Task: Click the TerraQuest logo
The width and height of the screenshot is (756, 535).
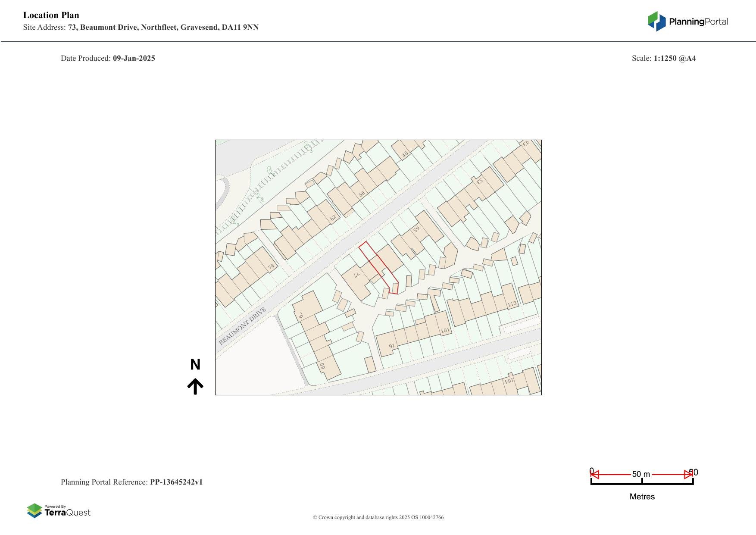Action: (59, 510)
